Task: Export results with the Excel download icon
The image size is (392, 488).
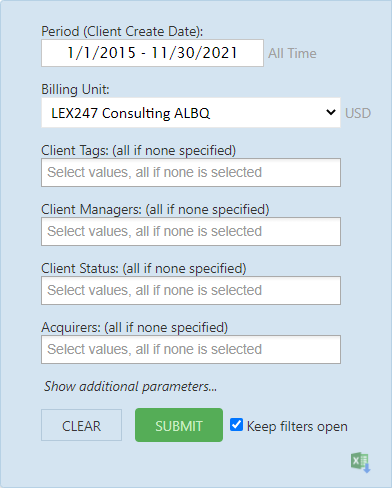Action: [361, 462]
